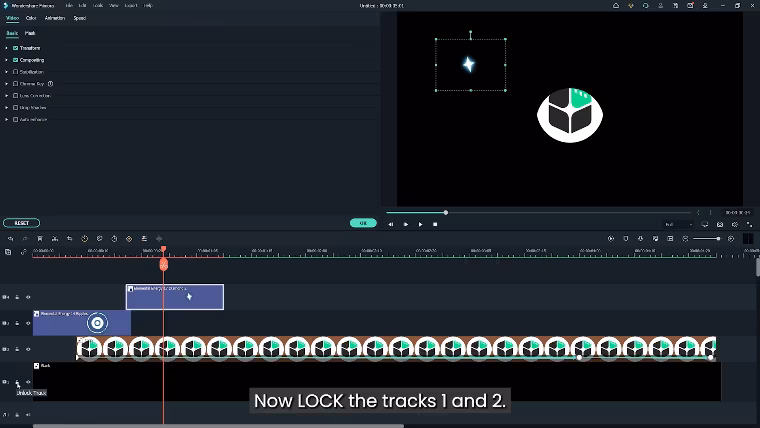The height and width of the screenshot is (428, 760).
Task: Click the previous frame rewind button
Action: coord(391,224)
